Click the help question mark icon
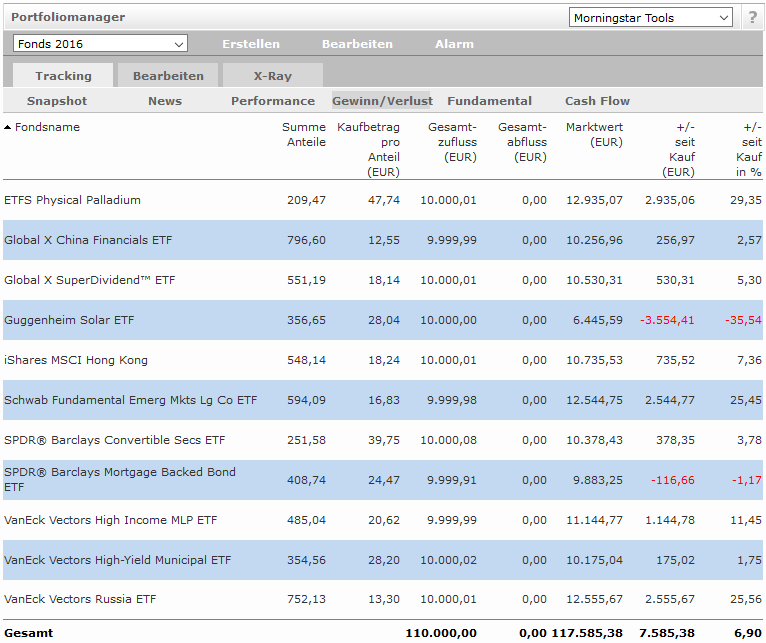 click(x=752, y=18)
